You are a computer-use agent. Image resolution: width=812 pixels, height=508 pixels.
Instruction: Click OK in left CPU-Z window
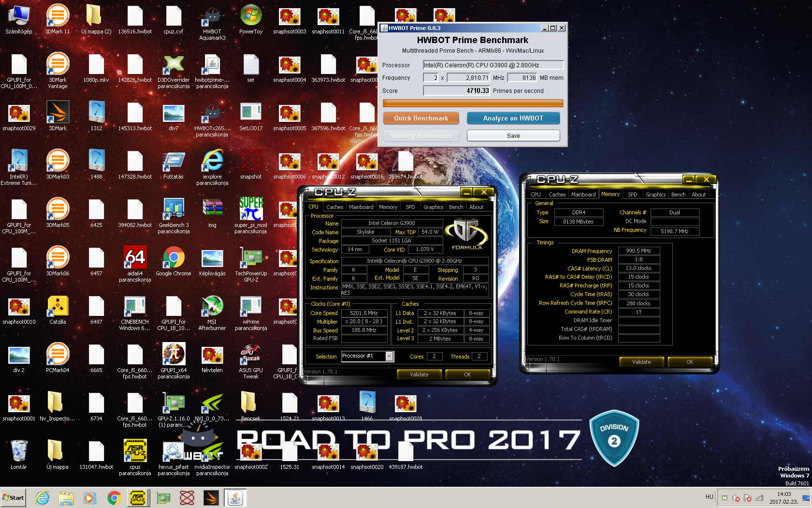(467, 374)
